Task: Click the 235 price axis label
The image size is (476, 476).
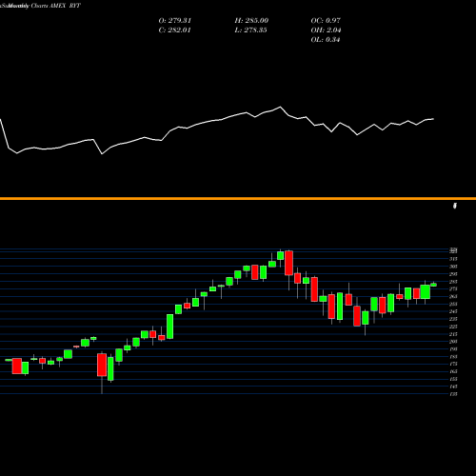Action: point(453,319)
